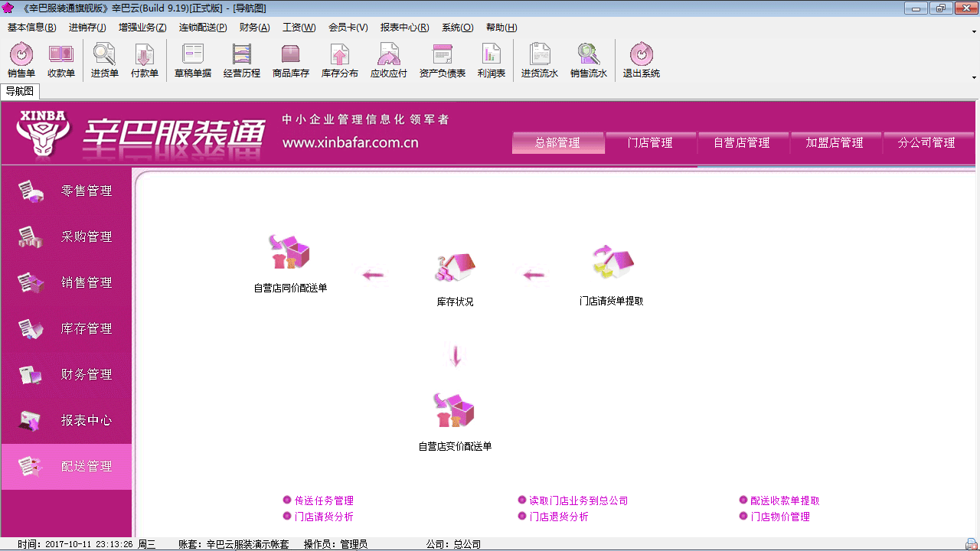The height and width of the screenshot is (551, 980).
Task: Open 销售流水 toolbar icon
Action: 589,60
